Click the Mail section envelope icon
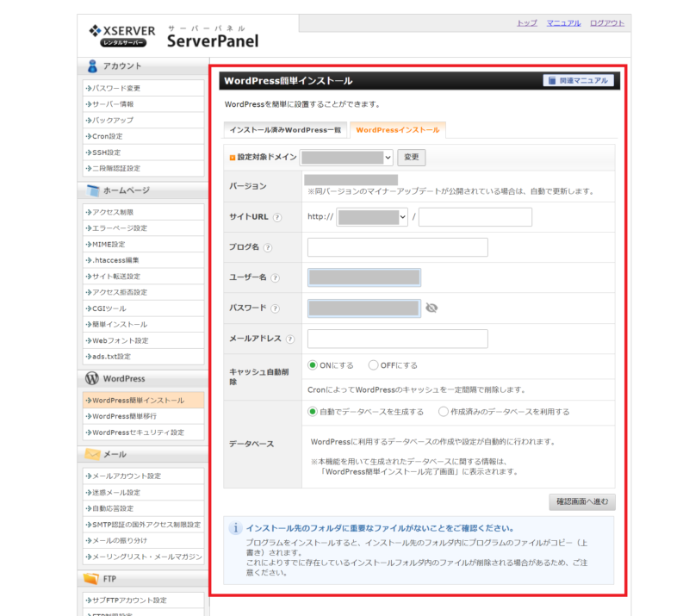This screenshot has height=616, width=689. [92, 454]
